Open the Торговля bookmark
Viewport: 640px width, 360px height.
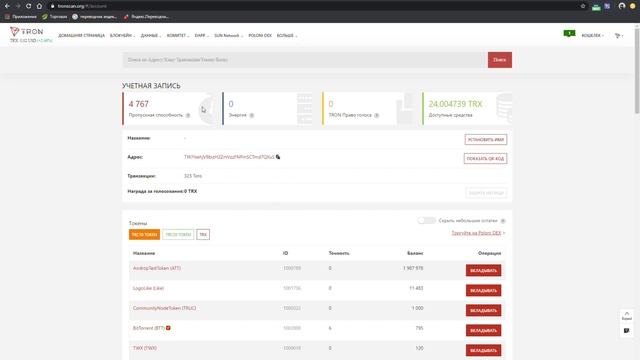[x=55, y=17]
